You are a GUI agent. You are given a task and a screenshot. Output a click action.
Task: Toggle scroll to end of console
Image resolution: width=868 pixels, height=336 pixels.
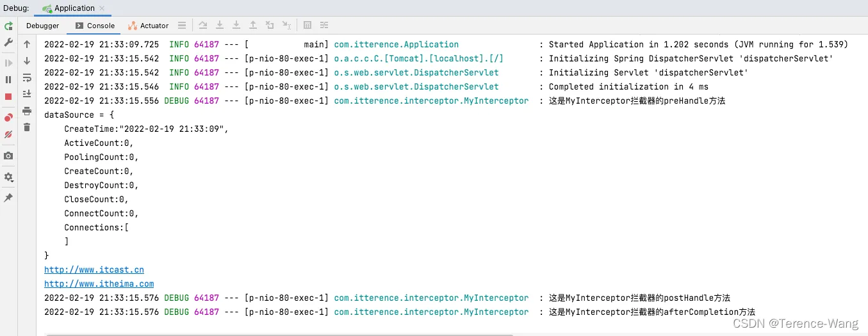pos(27,94)
